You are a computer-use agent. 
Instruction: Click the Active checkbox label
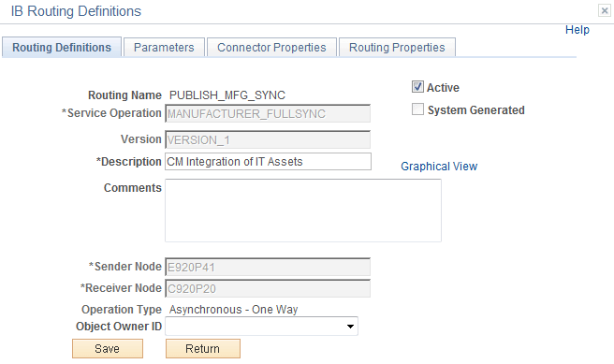click(443, 88)
